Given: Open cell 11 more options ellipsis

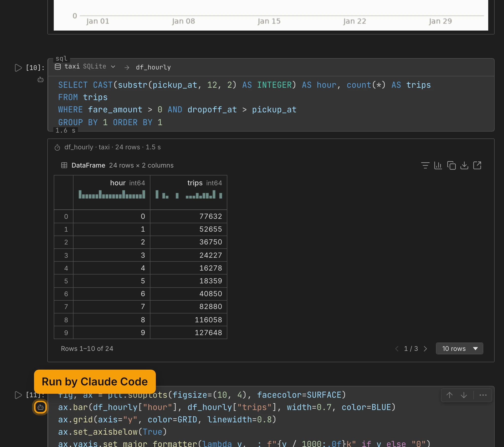Looking at the screenshot, I should (x=483, y=395).
